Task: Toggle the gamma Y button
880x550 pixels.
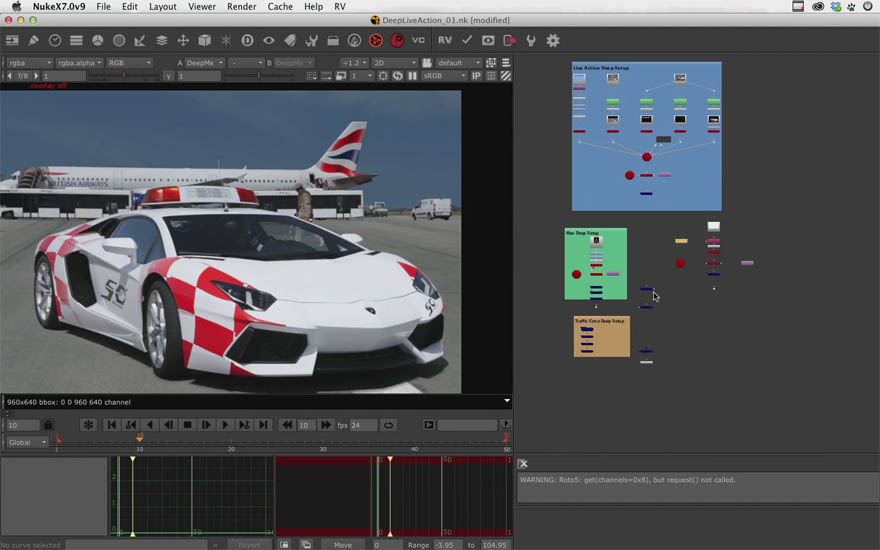Action: [168, 76]
